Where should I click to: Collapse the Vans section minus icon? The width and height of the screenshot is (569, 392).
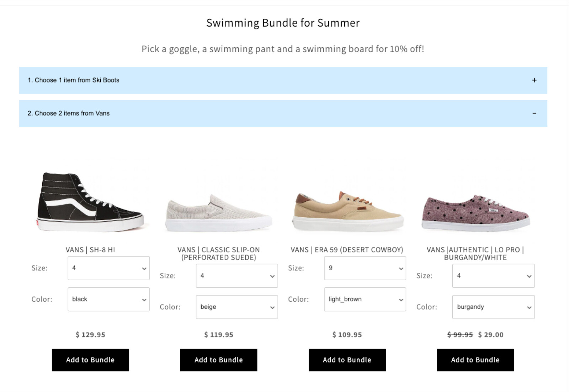coord(534,113)
